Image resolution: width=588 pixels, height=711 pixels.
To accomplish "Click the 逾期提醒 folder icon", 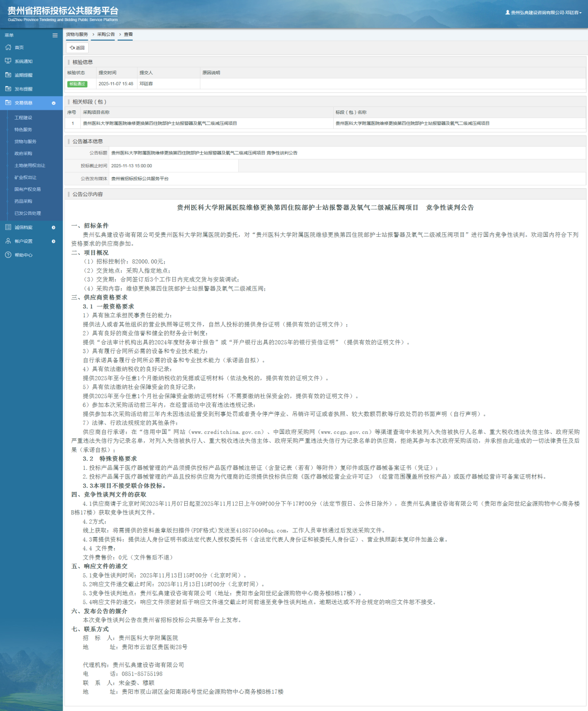I will pyautogui.click(x=8, y=75).
